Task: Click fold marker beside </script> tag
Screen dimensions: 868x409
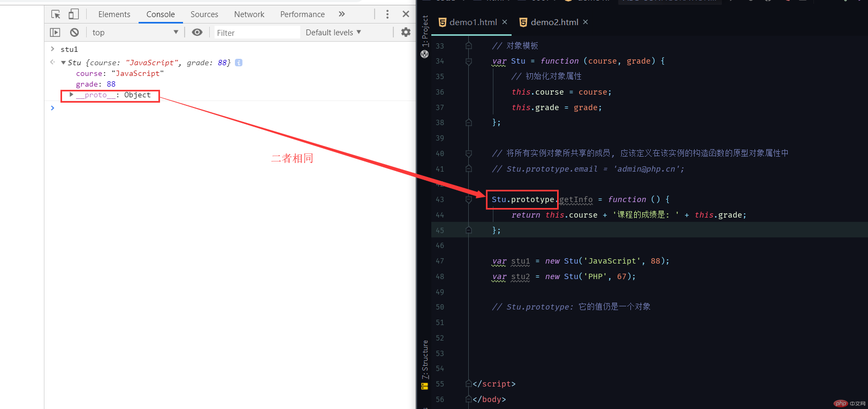Action: click(469, 384)
